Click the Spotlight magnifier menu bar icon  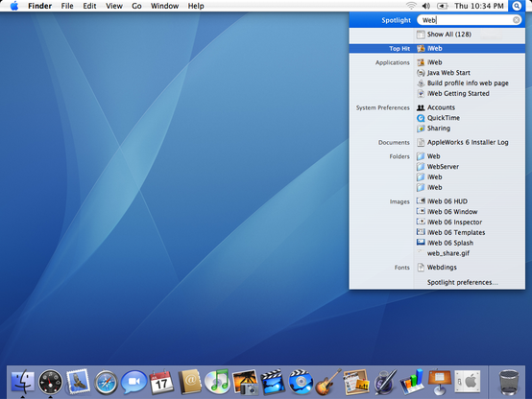click(517, 6)
